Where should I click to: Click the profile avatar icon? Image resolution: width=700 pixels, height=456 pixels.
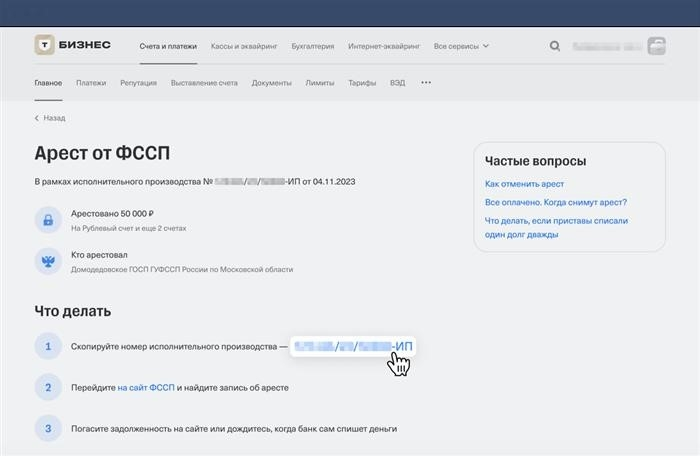657,46
